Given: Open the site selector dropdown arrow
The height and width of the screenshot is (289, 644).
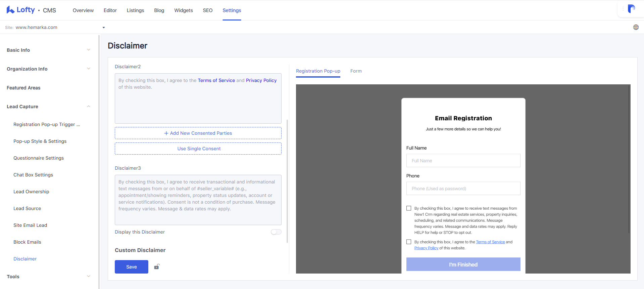Looking at the screenshot, I should 104,28.
